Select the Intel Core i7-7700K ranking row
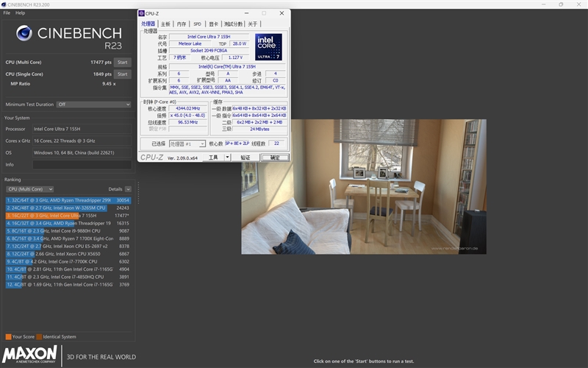 [68, 261]
